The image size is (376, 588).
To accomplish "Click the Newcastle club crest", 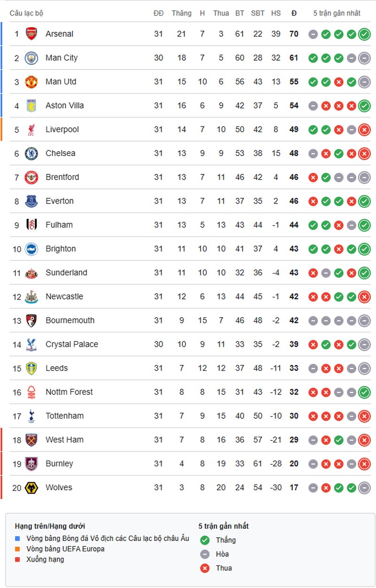I will point(31,297).
